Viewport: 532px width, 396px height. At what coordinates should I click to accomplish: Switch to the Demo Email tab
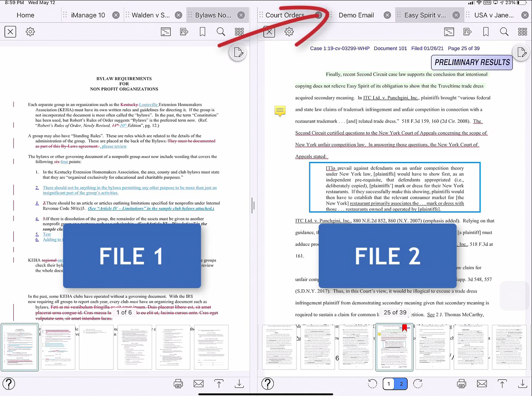click(356, 15)
